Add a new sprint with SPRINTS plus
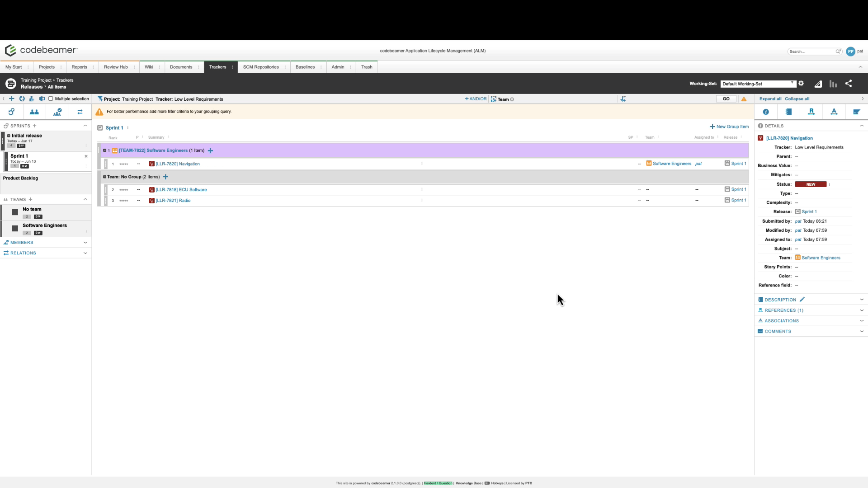The height and width of the screenshot is (488, 868). 34,126
